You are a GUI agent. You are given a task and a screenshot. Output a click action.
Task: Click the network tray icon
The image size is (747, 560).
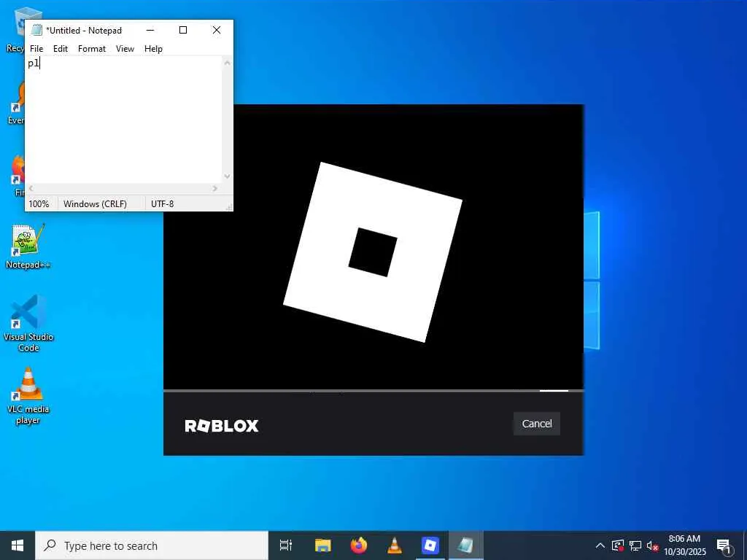[x=635, y=545]
